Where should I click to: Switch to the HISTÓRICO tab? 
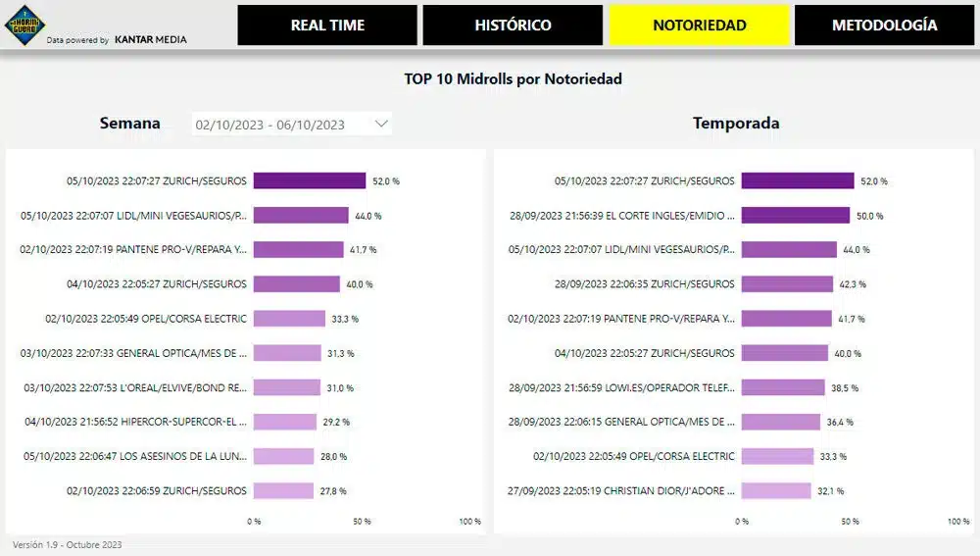tap(513, 25)
